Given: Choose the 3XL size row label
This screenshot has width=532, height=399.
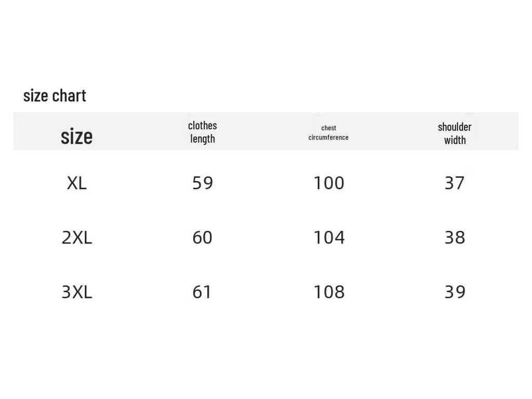Looking at the screenshot, I should pyautogui.click(x=77, y=292).
